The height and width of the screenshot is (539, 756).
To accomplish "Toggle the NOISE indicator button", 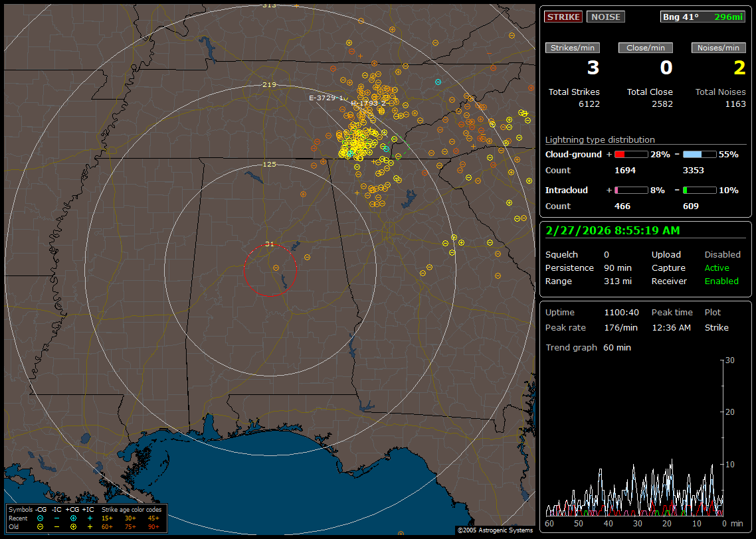I will point(605,17).
